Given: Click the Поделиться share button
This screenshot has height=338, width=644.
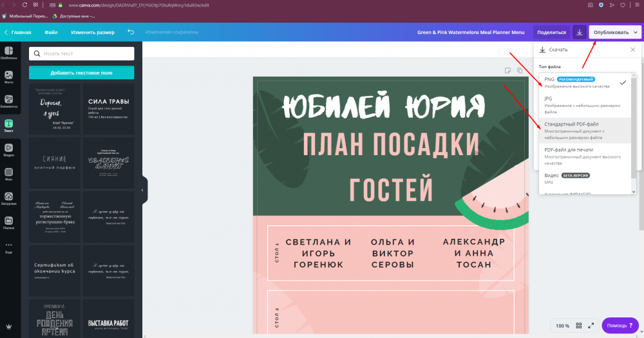Looking at the screenshot, I should click(552, 32).
